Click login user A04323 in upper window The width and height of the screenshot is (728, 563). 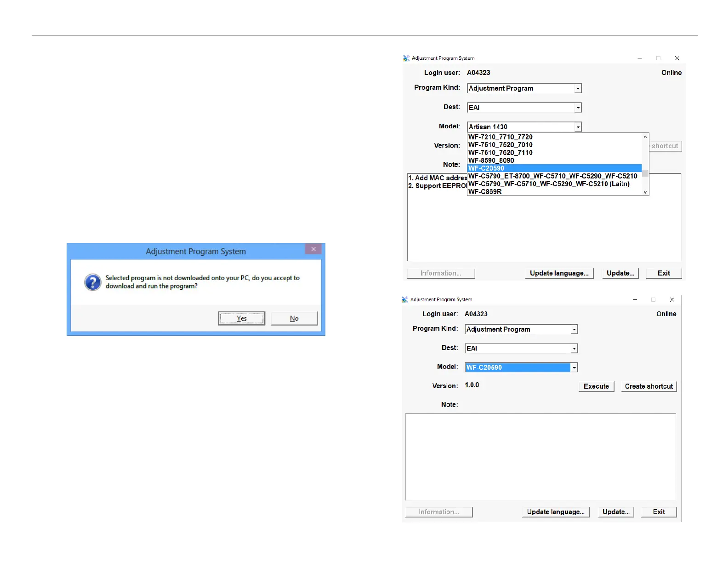click(x=478, y=73)
